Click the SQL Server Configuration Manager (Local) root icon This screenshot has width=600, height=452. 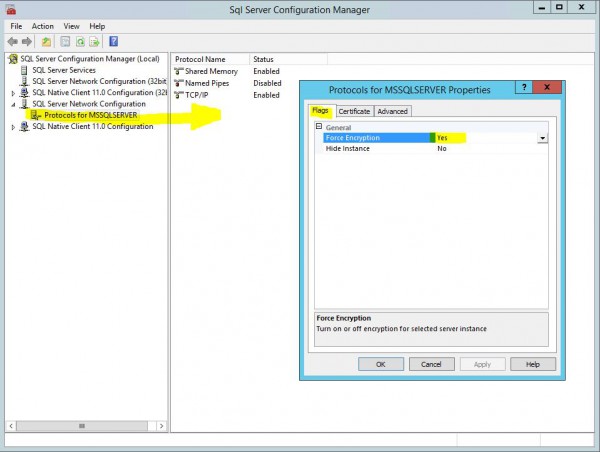(13, 59)
